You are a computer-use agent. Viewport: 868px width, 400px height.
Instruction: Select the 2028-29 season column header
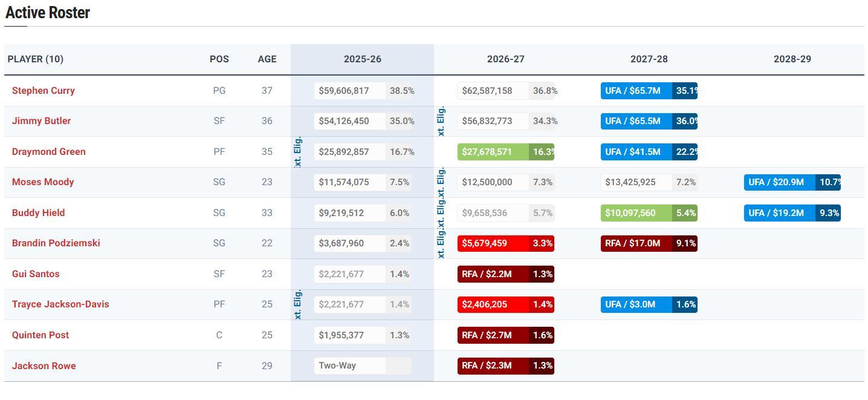(792, 59)
